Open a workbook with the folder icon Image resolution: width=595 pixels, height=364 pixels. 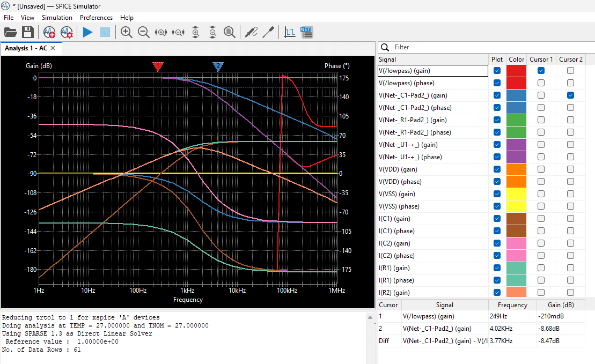coord(11,32)
